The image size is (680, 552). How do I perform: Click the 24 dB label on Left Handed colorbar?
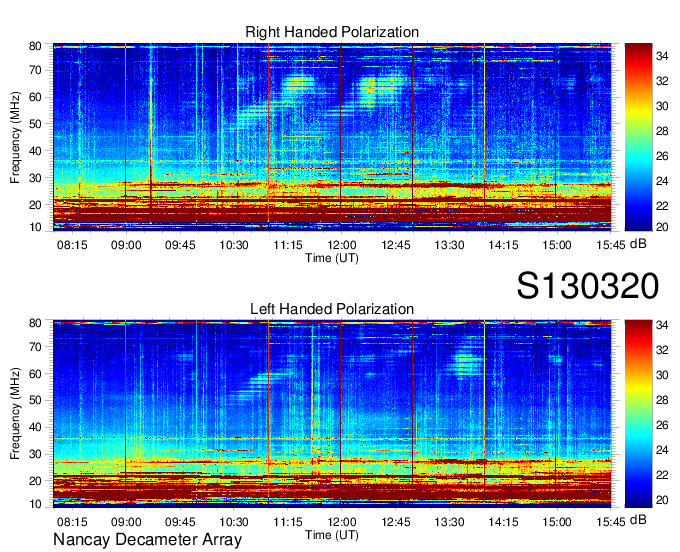[662, 450]
